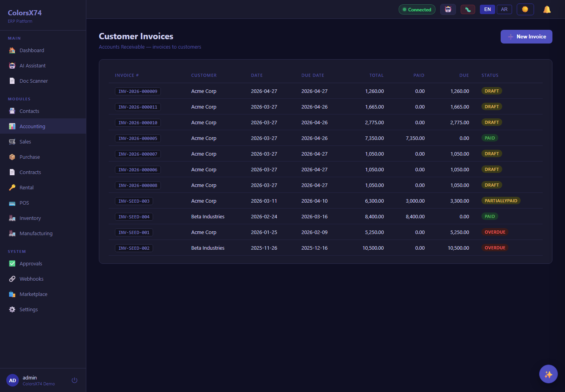Image resolution: width=565 pixels, height=392 pixels.
Task: Click the Approvals checkmark icon
Action: [12, 263]
